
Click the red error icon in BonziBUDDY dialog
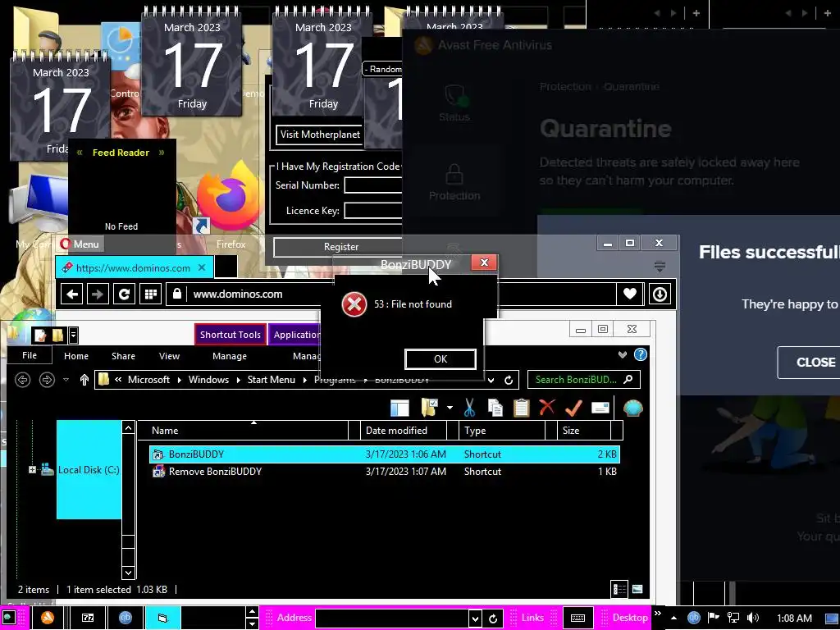[x=354, y=304]
